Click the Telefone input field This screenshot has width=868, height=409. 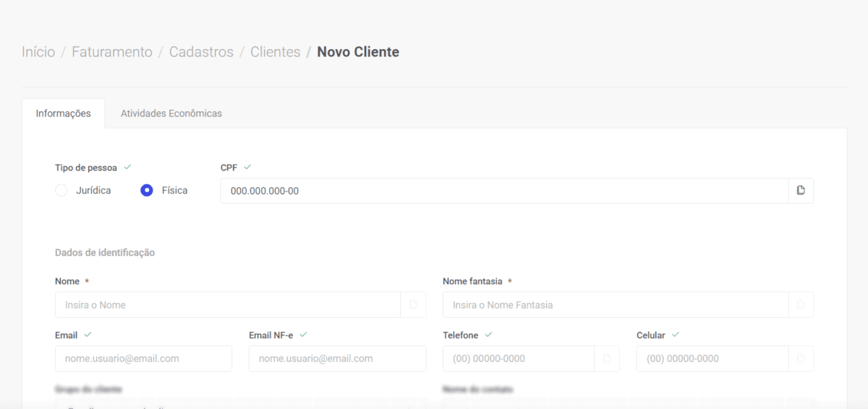point(519,358)
